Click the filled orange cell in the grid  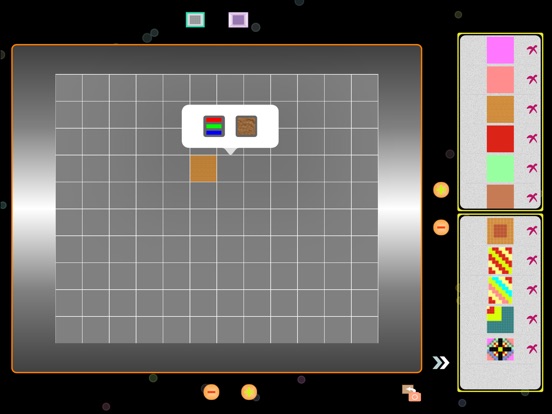click(x=203, y=169)
